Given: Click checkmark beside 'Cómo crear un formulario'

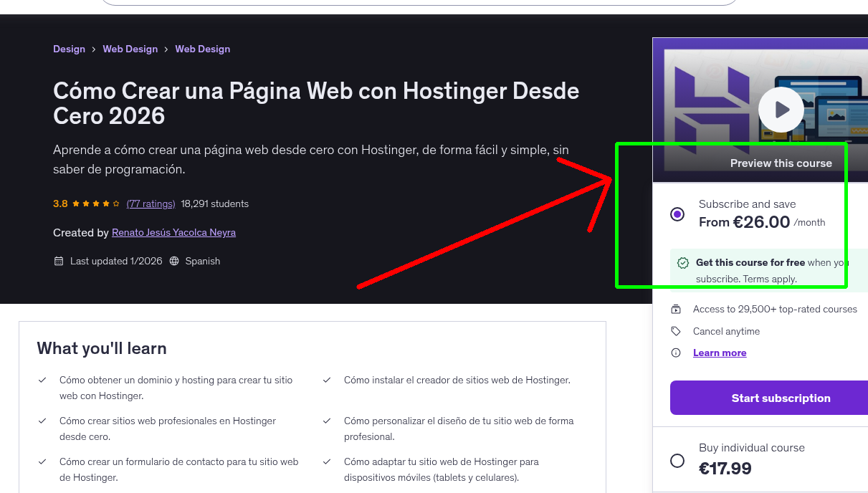Looking at the screenshot, I should click(42, 461).
